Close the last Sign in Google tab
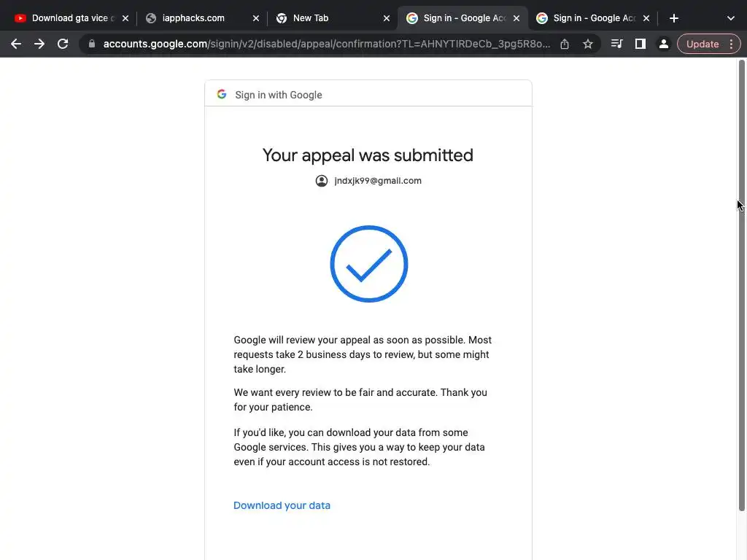747x560 pixels. (646, 18)
